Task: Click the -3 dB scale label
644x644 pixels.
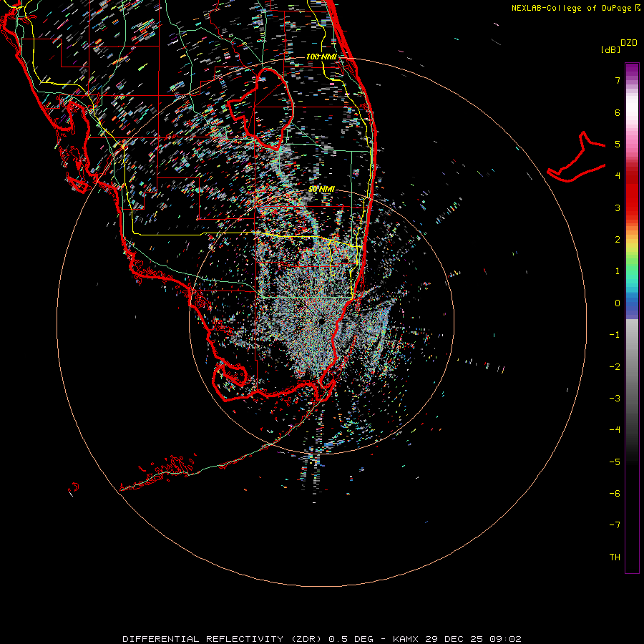Action: click(615, 399)
